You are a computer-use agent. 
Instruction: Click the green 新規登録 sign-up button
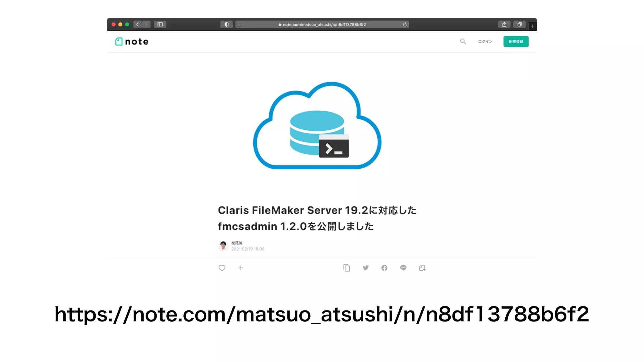pyautogui.click(x=516, y=41)
